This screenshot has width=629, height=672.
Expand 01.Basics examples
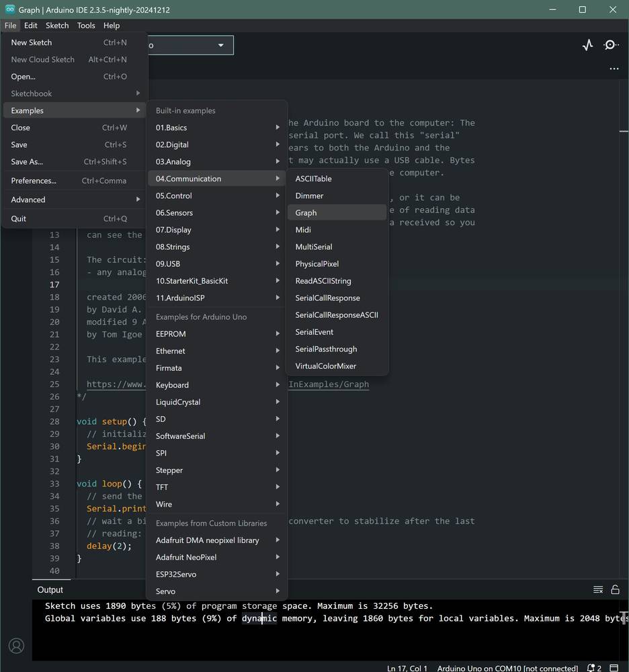[x=217, y=127]
